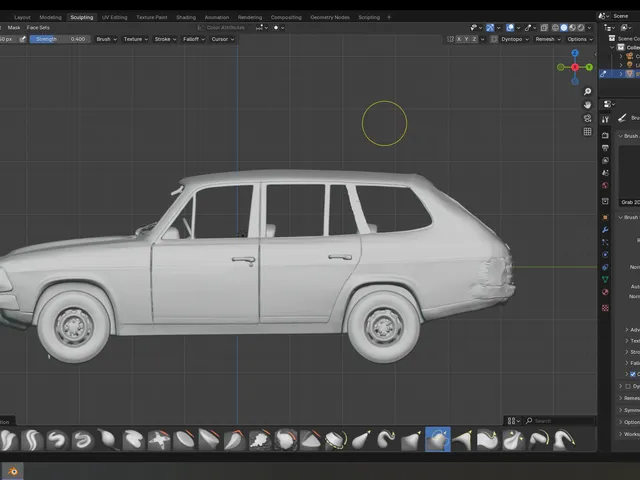640x480 pixels.
Task: Switch to the Modeling workspace tab
Action: (x=50, y=17)
